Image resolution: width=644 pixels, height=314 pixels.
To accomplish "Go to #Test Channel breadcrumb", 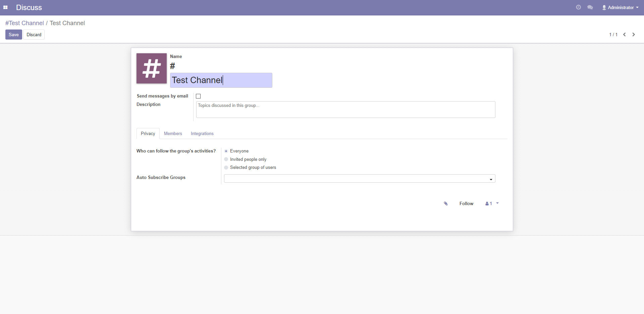I will click(24, 23).
